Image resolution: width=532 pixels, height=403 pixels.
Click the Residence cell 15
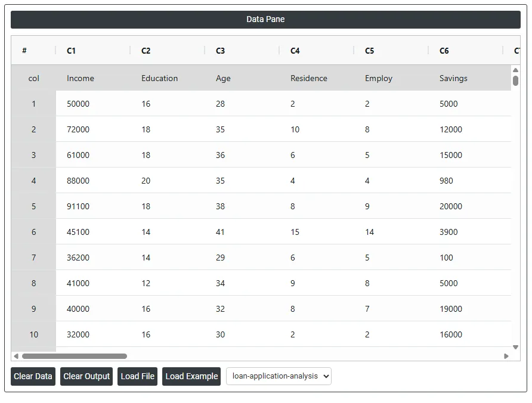317,232
